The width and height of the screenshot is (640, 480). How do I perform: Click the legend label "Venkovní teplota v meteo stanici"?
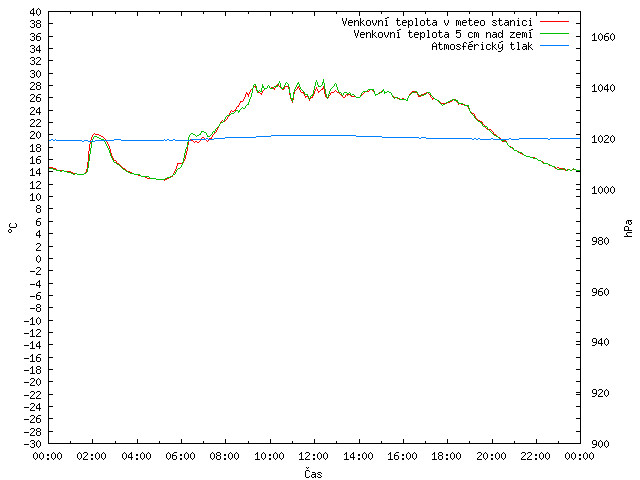(x=437, y=22)
